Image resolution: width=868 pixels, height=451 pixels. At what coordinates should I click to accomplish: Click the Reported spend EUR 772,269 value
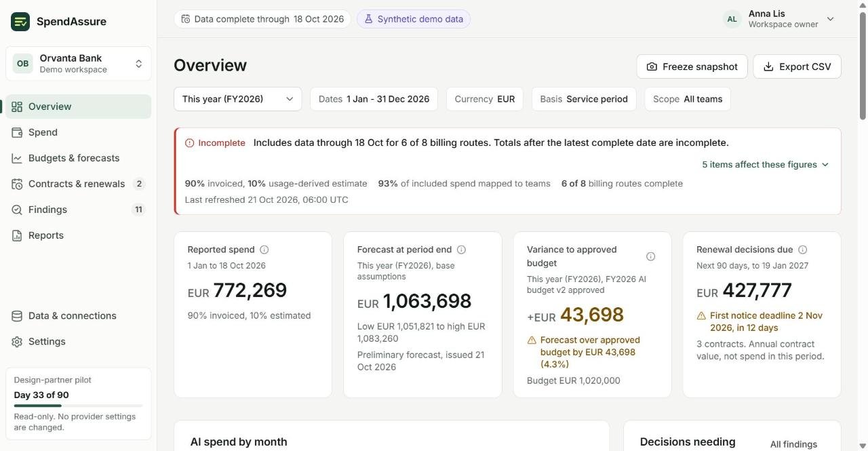coord(237,290)
